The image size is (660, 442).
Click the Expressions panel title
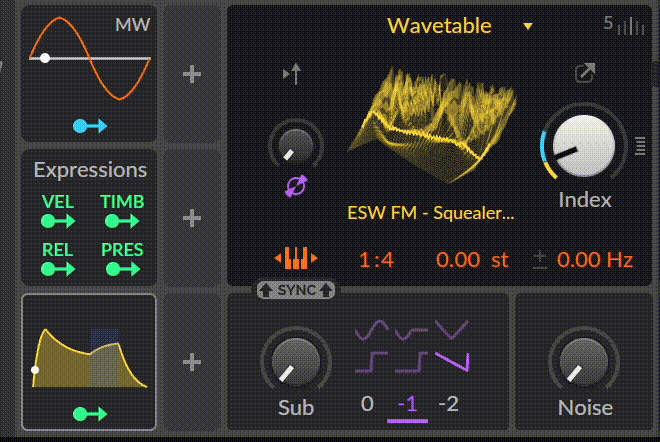point(90,170)
